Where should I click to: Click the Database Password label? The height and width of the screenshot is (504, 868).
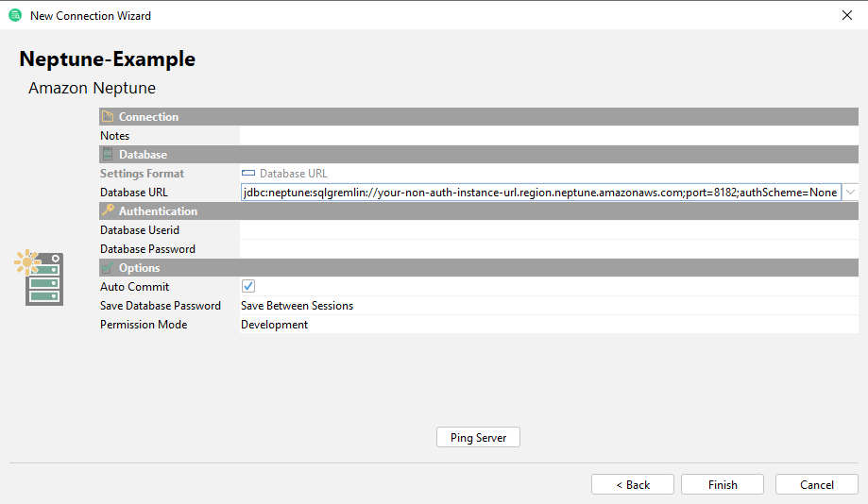tap(147, 249)
